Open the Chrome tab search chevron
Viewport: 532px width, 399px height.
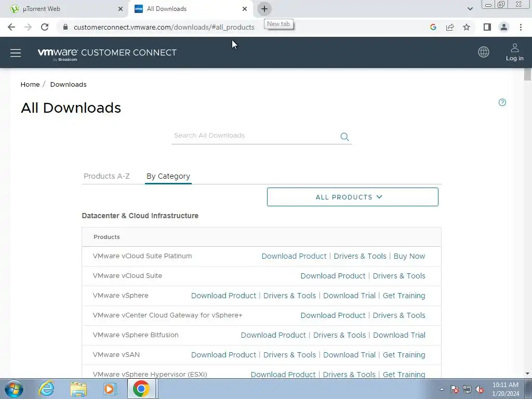pyautogui.click(x=470, y=9)
